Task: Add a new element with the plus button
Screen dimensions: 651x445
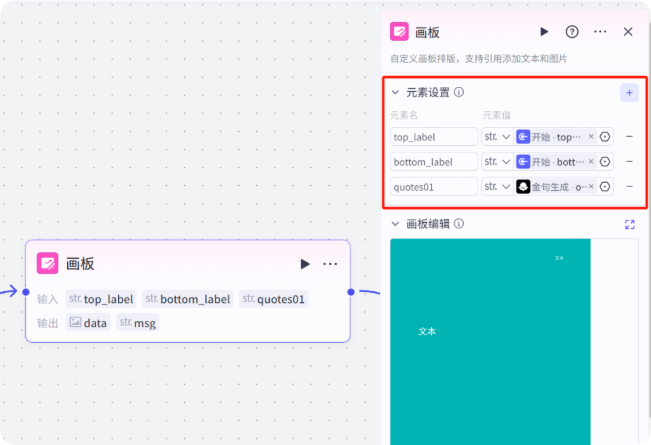Action: (x=629, y=93)
